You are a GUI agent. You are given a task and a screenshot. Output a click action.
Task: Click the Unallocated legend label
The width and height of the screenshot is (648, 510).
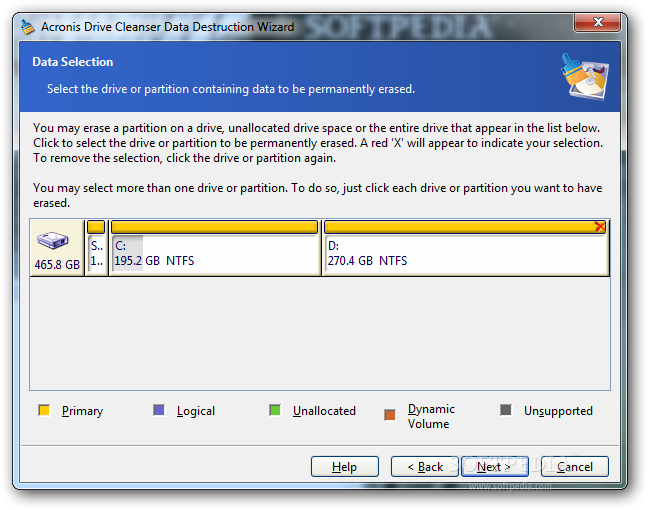coord(324,411)
